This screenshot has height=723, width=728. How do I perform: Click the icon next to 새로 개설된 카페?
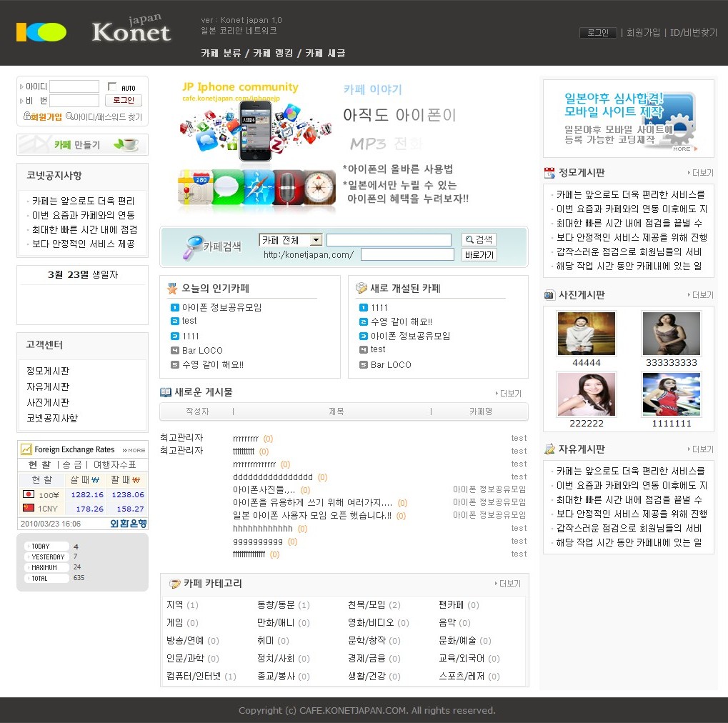(361, 289)
